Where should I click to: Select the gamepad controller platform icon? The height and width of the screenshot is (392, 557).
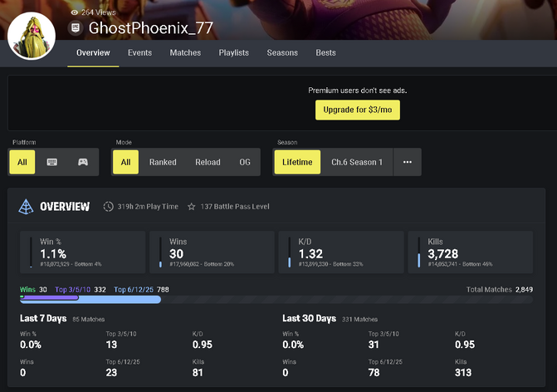[83, 162]
